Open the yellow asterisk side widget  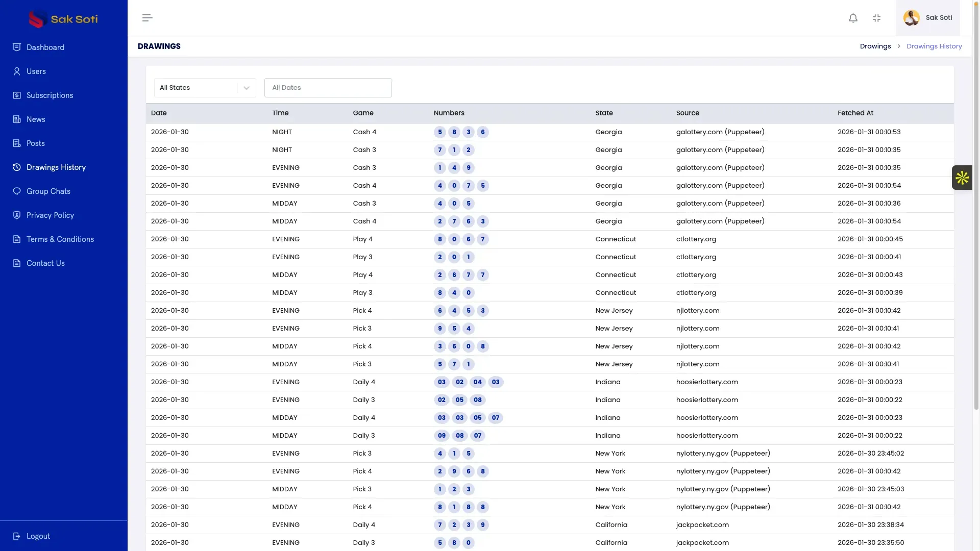tap(962, 178)
